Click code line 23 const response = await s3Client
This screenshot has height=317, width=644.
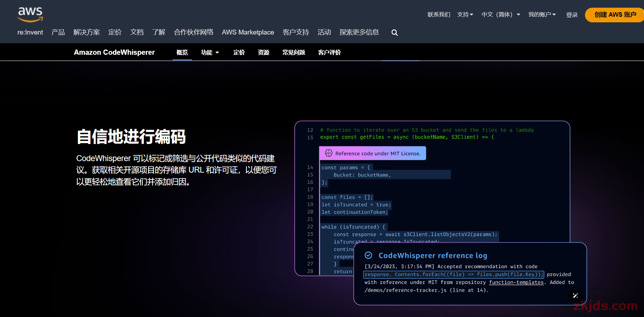(415, 234)
